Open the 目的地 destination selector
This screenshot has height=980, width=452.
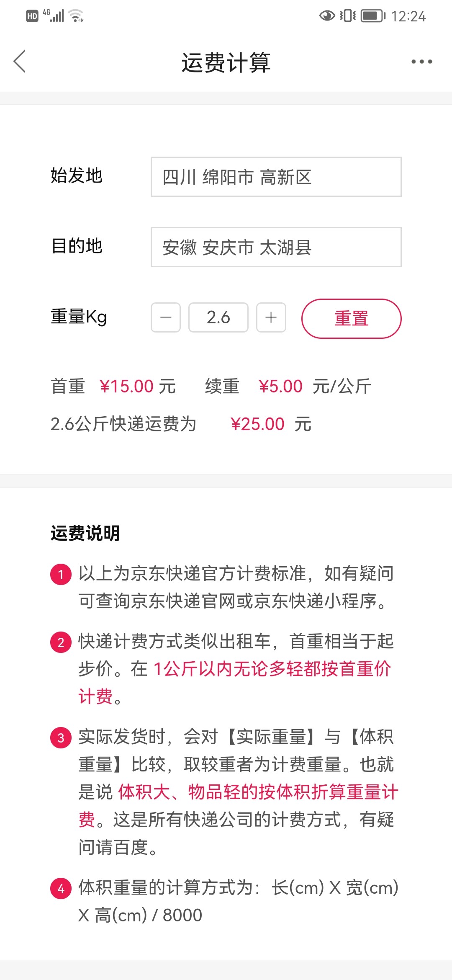point(276,247)
